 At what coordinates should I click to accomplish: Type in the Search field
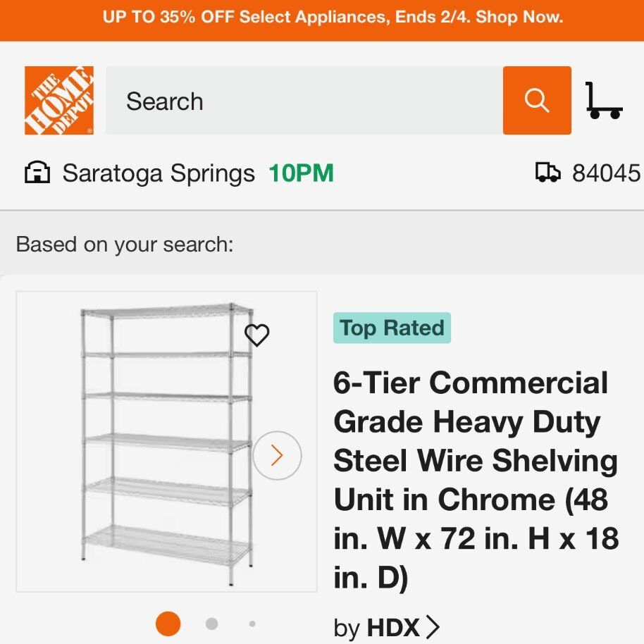[304, 101]
